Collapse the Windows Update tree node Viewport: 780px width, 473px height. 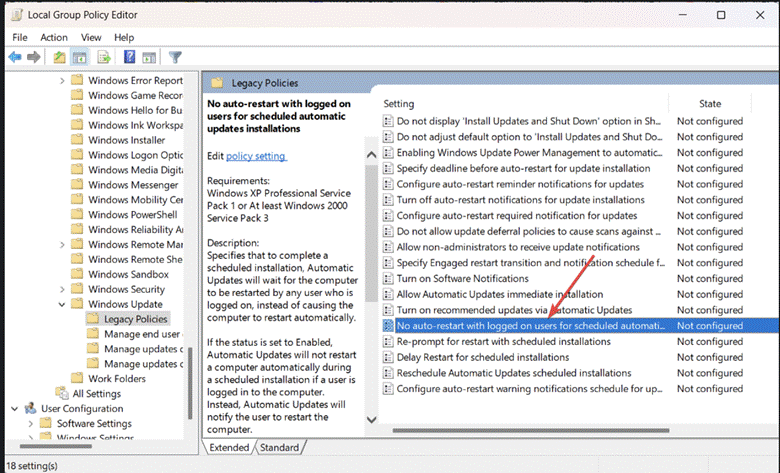point(62,304)
